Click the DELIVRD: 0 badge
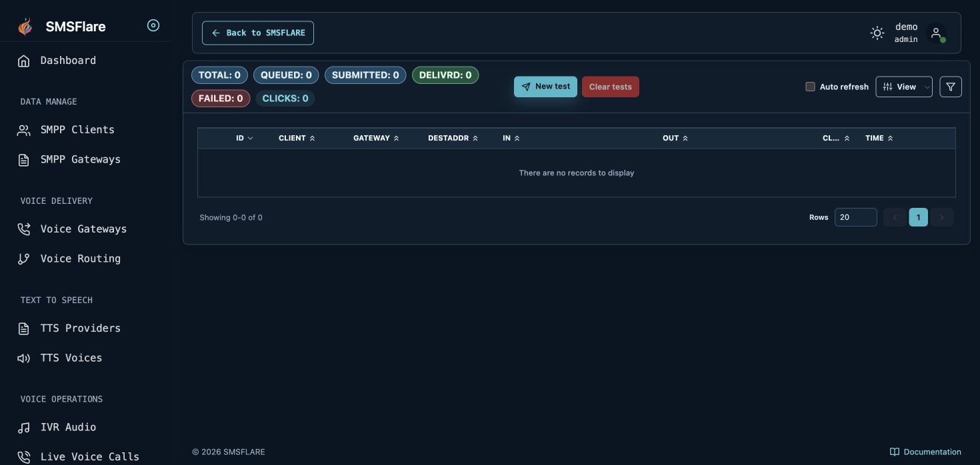The image size is (980, 465). (x=445, y=75)
